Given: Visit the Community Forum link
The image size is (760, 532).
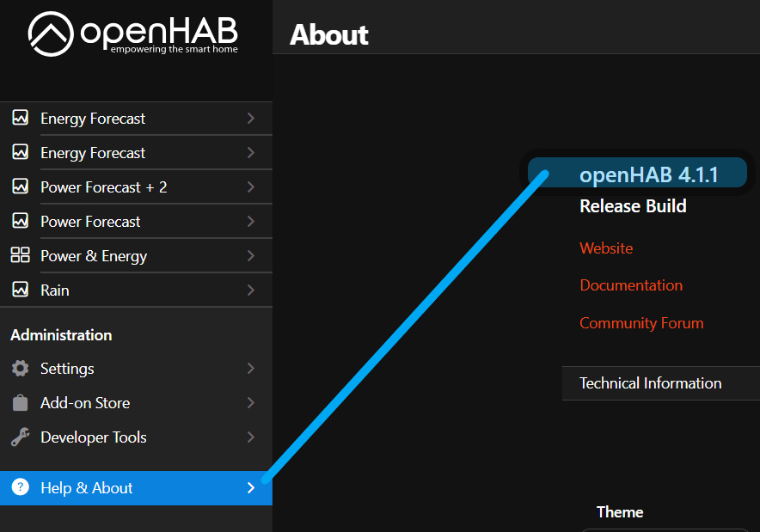Looking at the screenshot, I should point(641,322).
